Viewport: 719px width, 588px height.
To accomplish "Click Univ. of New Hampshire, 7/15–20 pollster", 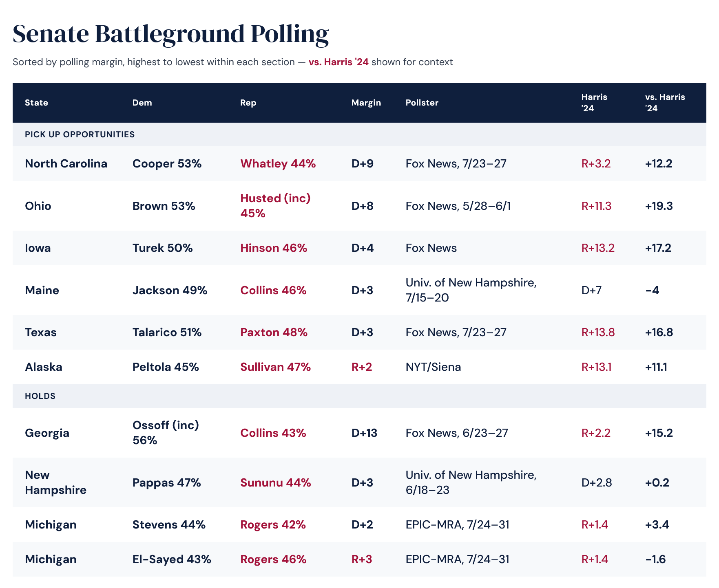I will click(x=471, y=290).
